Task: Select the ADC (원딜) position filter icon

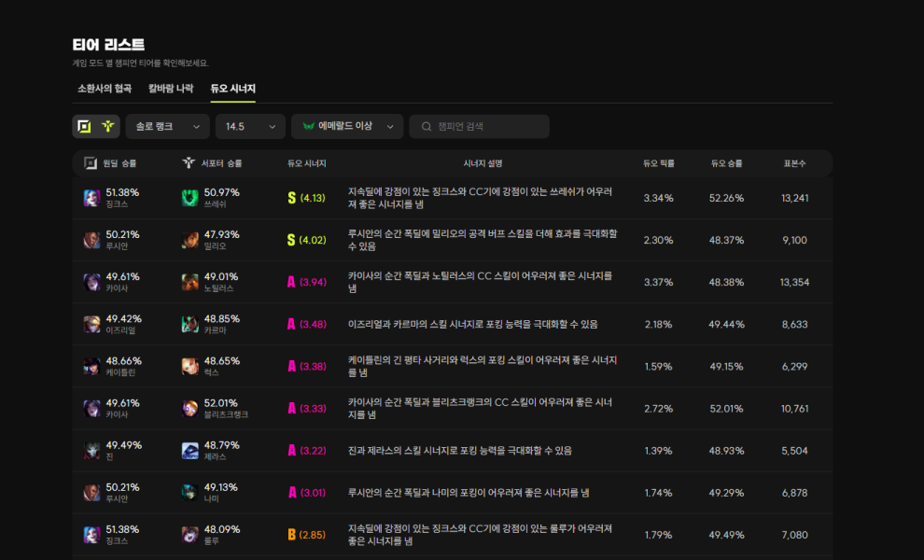Action: point(84,126)
